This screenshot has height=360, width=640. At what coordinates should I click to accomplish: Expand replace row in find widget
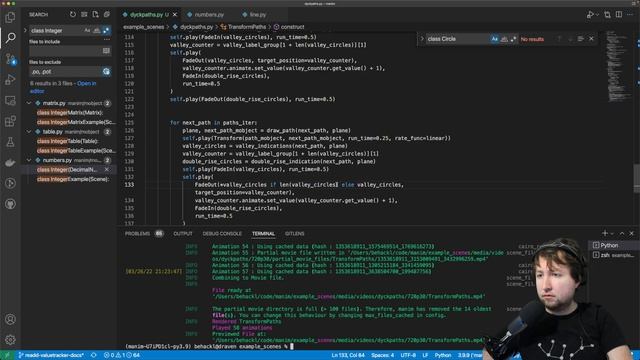[422, 39]
